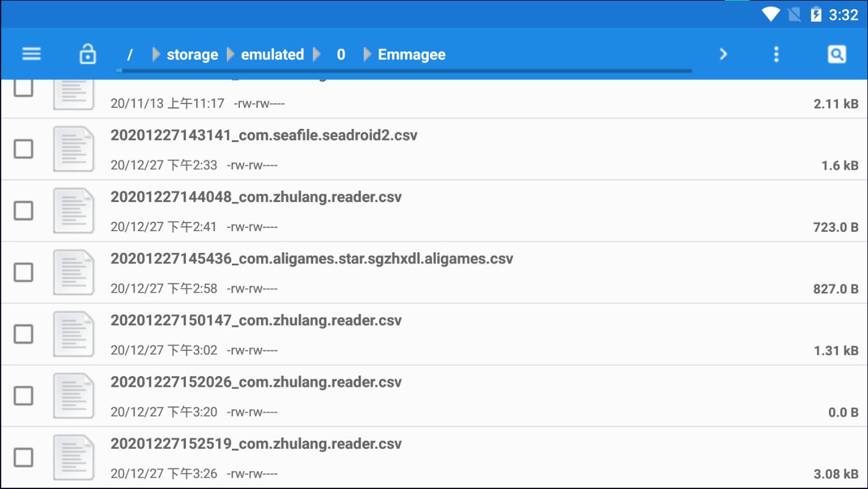This screenshot has height=489, width=868.
Task: Open 20201227143141_com.seafile.seadroid2.csv
Action: coord(264,135)
